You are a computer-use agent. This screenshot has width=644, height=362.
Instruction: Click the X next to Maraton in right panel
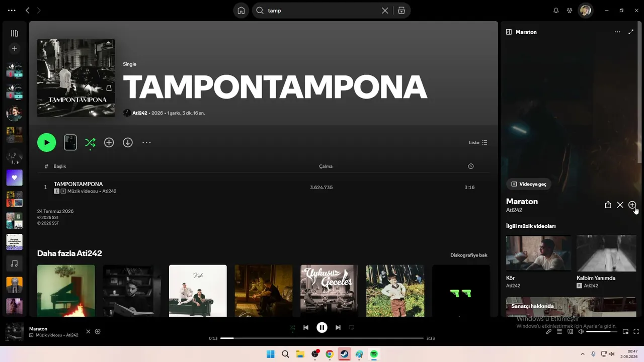pyautogui.click(x=620, y=205)
